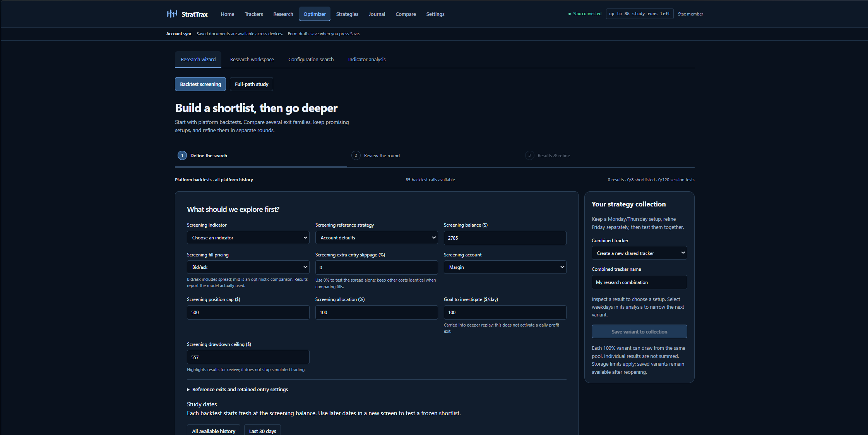Click the Screening position cap field
Screen dimensions: 868x435
(248, 312)
